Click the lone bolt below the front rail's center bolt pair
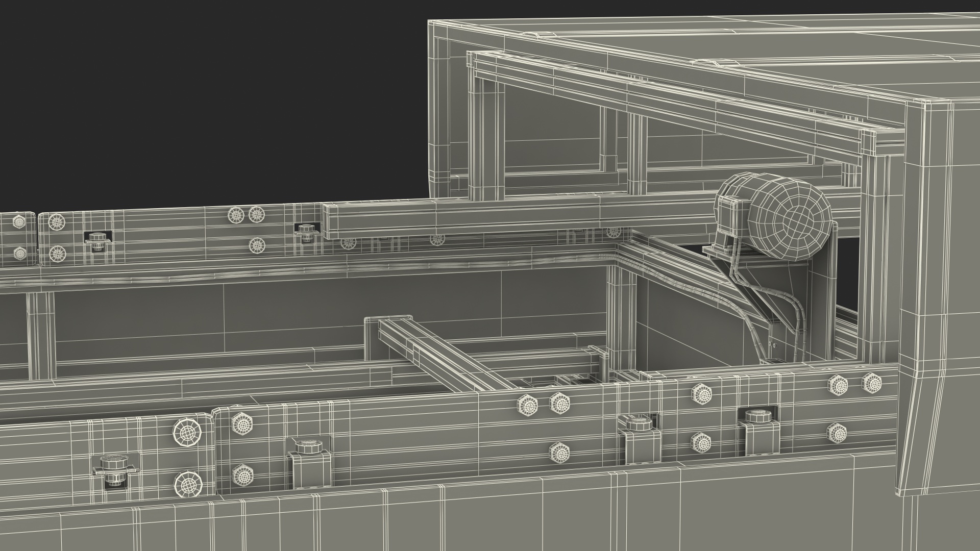The height and width of the screenshot is (551, 980). (560, 452)
